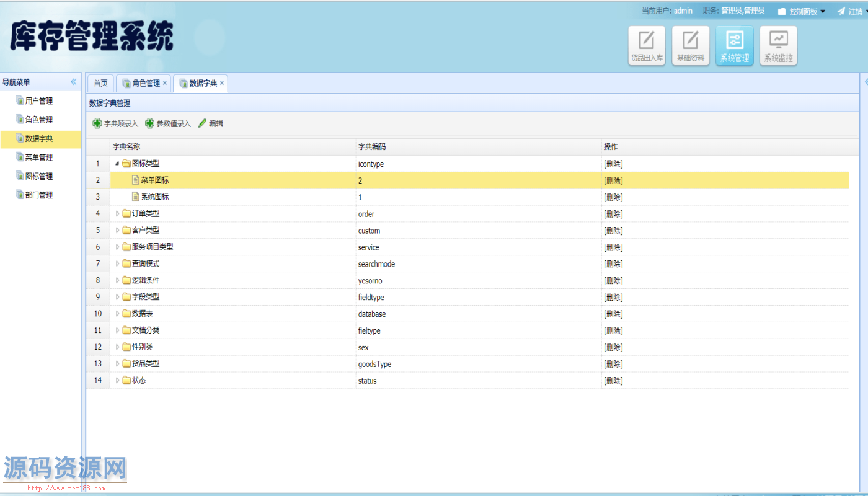Close the 角色管理 tab

coord(165,83)
